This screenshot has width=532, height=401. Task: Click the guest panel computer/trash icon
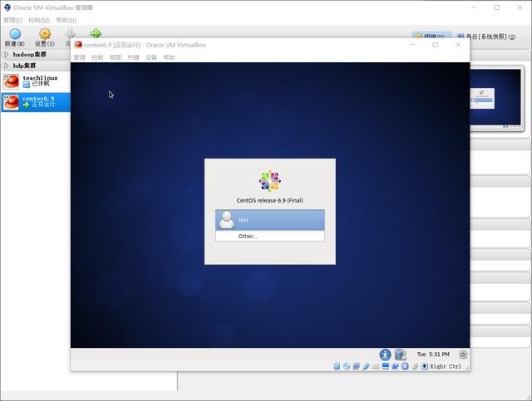click(401, 355)
